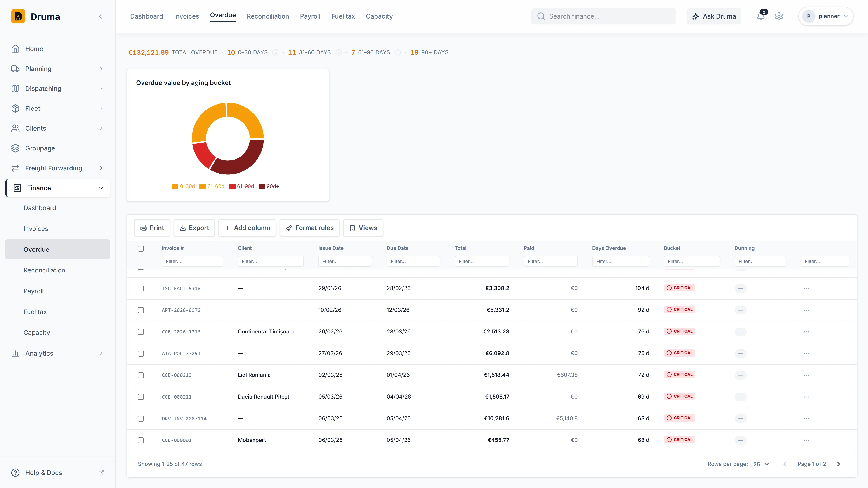The width and height of the screenshot is (868, 488).
Task: Select the APT-2026-0972 row checkbox
Action: tap(141, 310)
